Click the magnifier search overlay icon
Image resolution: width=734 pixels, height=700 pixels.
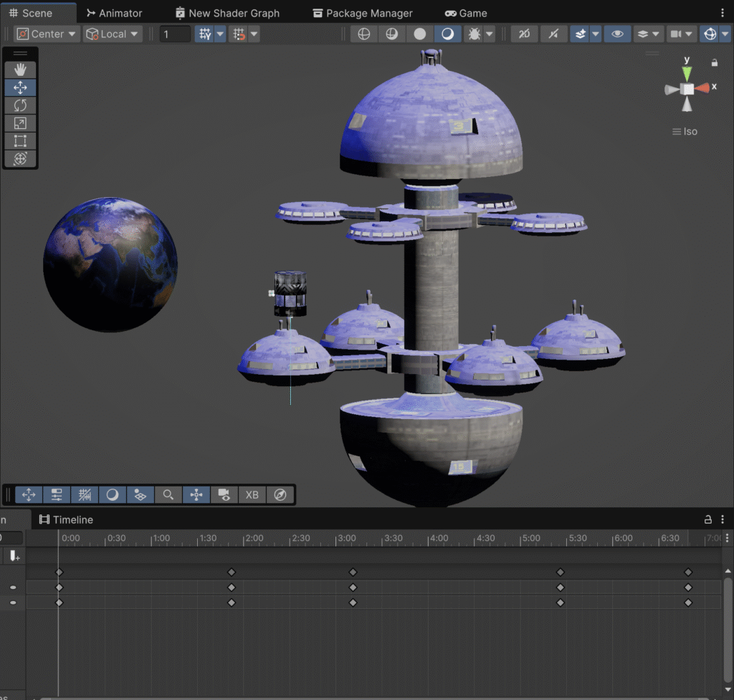tap(168, 495)
